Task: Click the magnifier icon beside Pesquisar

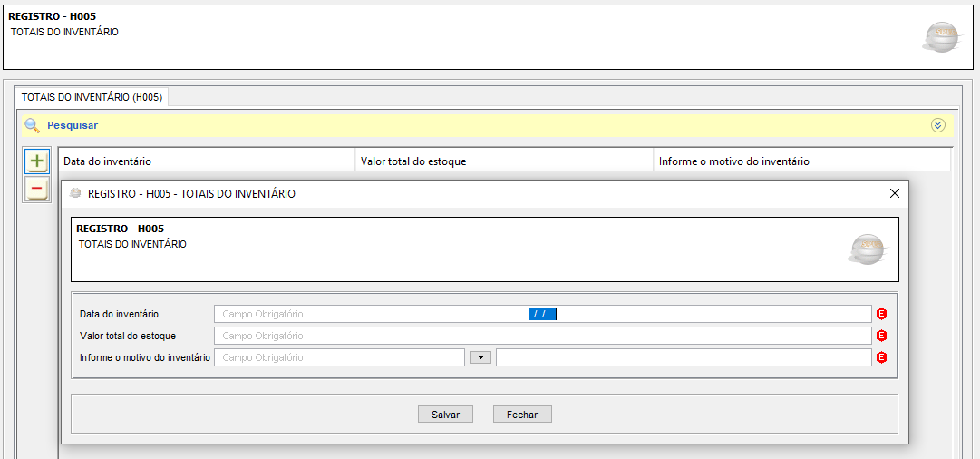Action: (x=32, y=125)
